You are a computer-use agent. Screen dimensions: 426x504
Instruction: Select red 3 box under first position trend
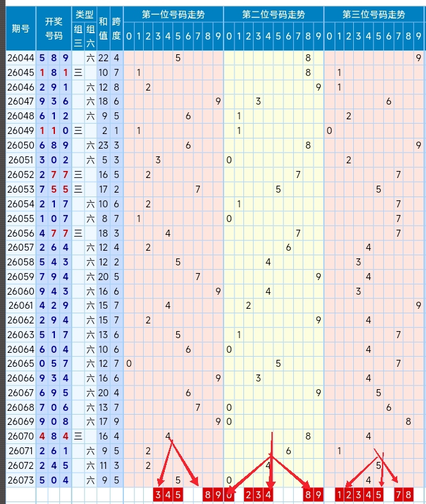click(x=158, y=494)
